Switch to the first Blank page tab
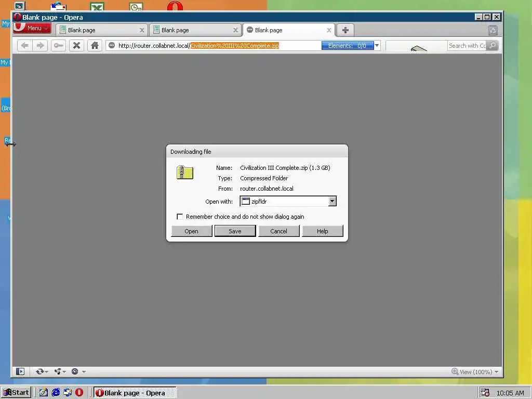 coord(102,30)
